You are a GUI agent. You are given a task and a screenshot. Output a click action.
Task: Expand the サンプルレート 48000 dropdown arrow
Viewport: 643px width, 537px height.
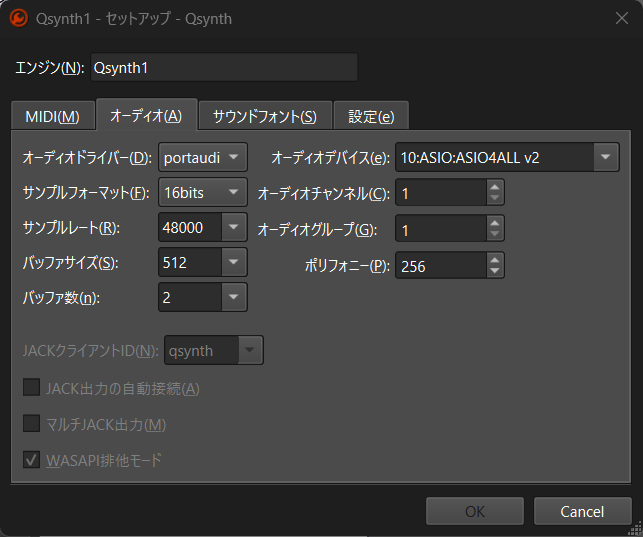pos(234,227)
